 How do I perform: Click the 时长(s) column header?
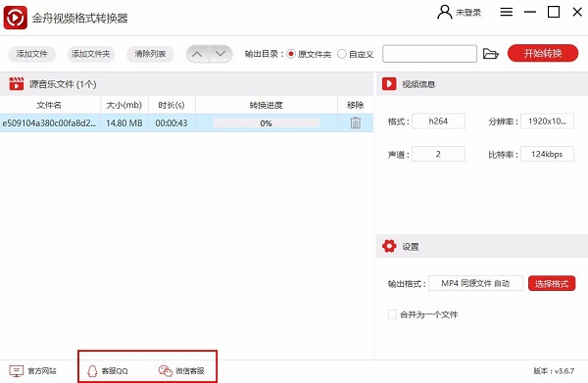pos(171,105)
